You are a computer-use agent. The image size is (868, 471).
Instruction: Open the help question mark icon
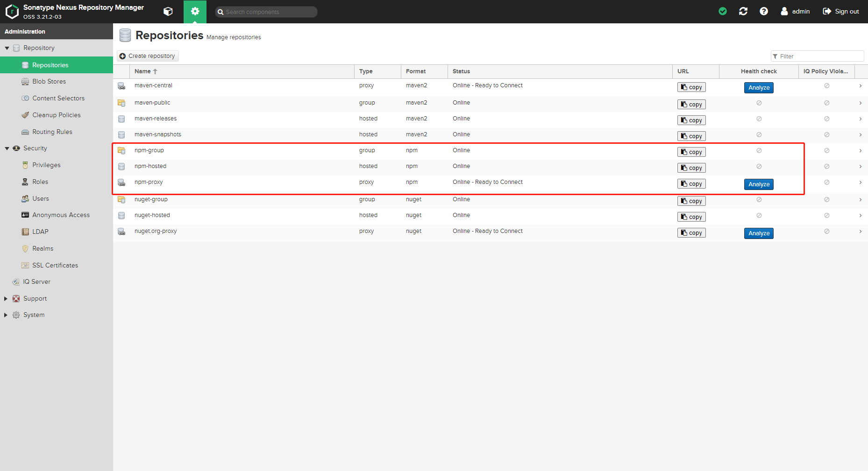764,11
